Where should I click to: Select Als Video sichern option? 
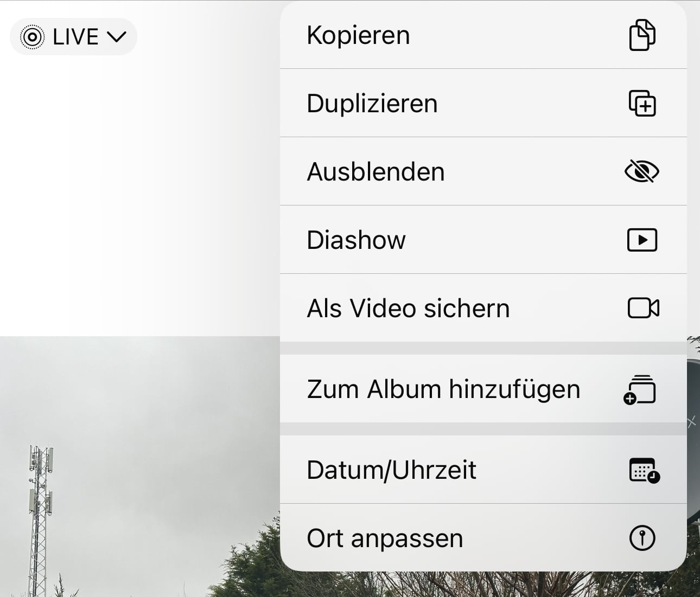coord(408,309)
